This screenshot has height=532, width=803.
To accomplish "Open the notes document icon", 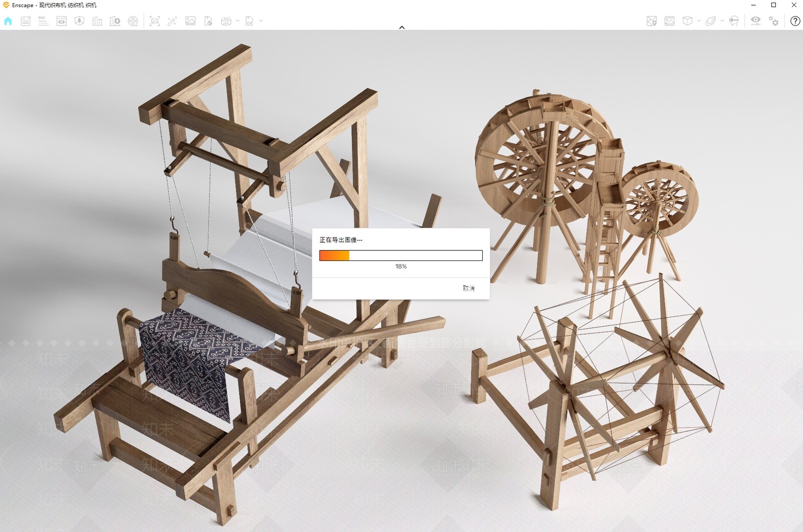I will [x=26, y=21].
